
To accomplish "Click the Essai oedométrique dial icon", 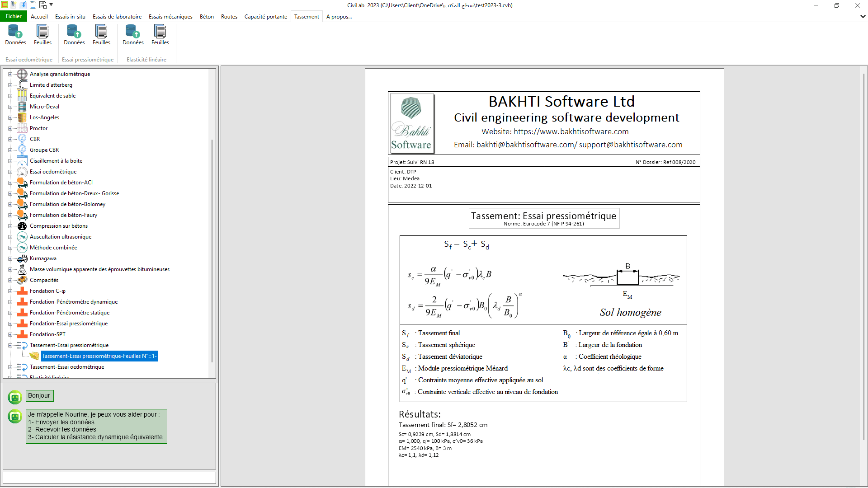I will click(22, 172).
